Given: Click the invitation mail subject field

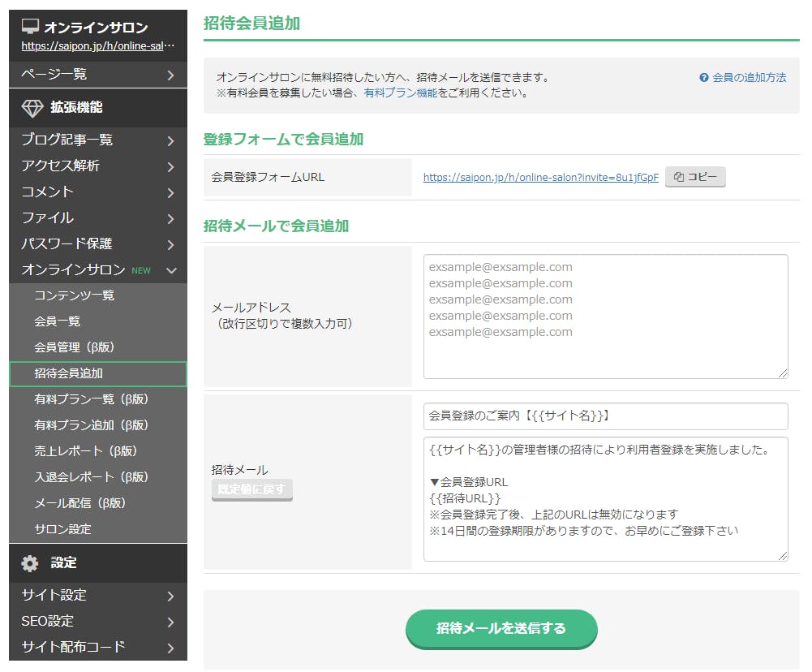Looking at the screenshot, I should point(605,416).
